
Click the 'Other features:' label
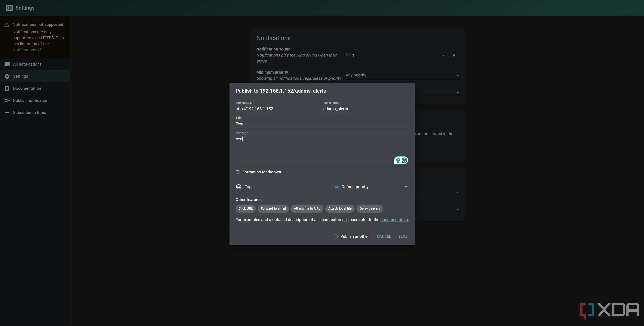pyautogui.click(x=249, y=200)
